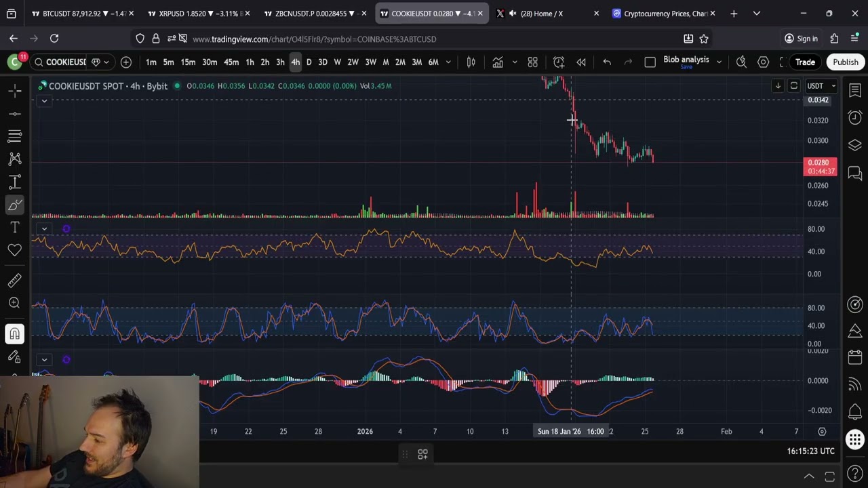Viewport: 868px width, 488px height.
Task: Select the ruler measure tool
Action: [15, 281]
